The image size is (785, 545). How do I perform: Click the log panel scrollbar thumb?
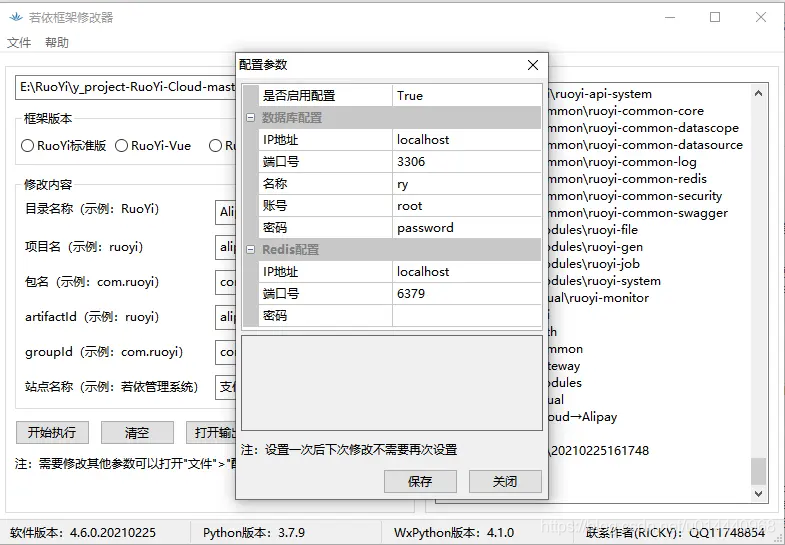click(758, 471)
